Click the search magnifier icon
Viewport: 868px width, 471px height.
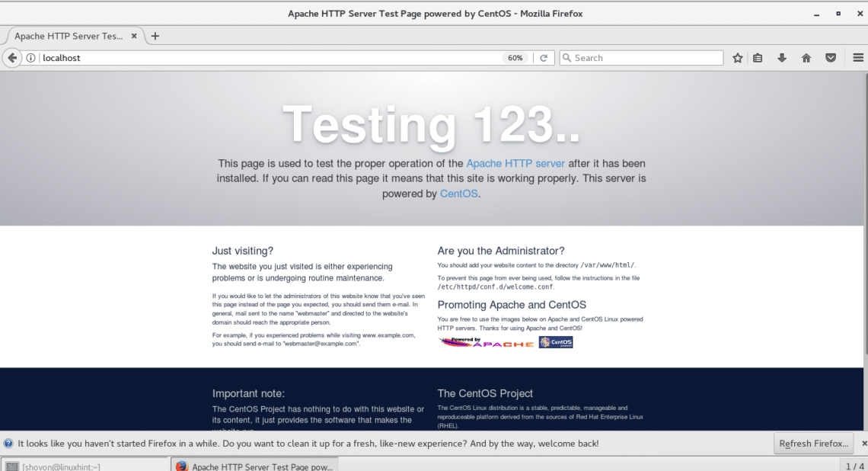[566, 58]
